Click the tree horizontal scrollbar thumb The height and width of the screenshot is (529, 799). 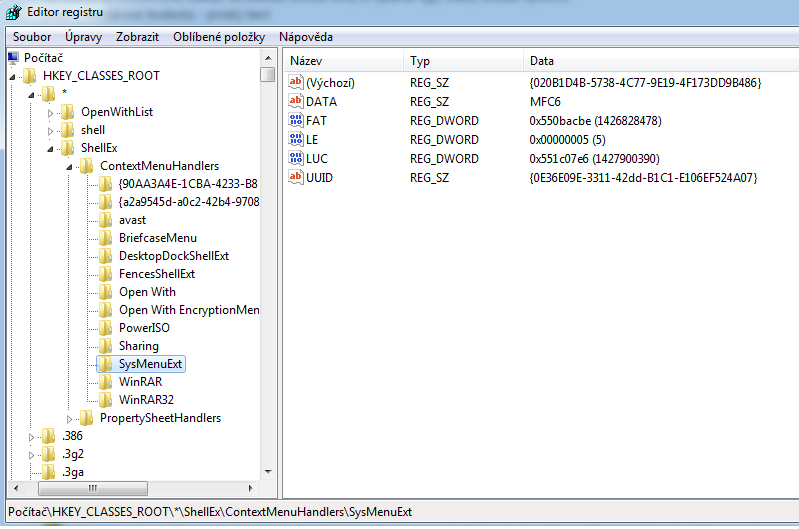tap(93, 488)
